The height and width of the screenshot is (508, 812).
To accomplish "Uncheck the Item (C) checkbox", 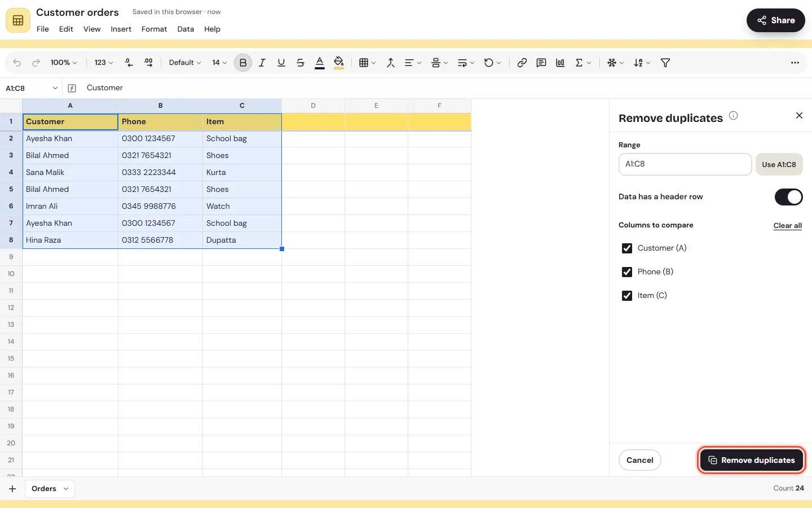I will point(626,296).
